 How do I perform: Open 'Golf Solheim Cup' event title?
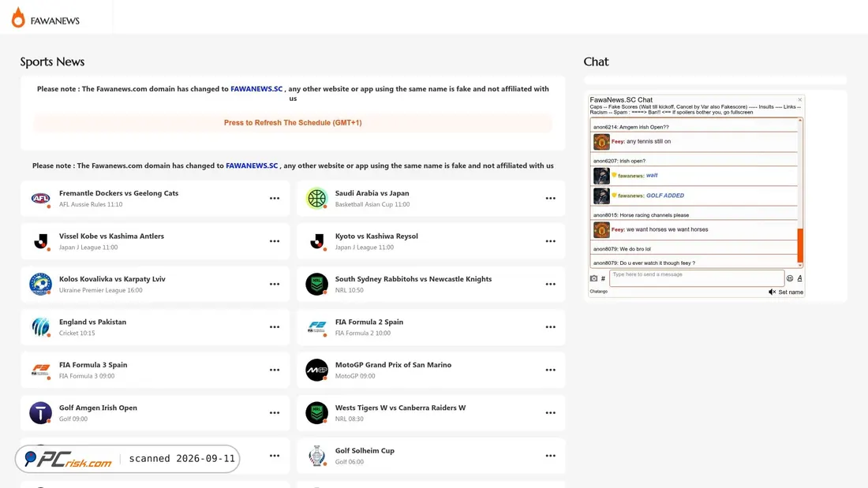pos(365,450)
